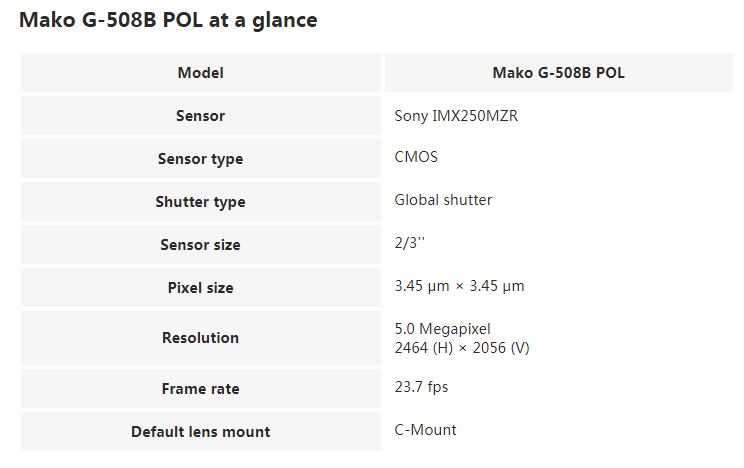Click the 5.0 Megapixel text

pos(443,329)
